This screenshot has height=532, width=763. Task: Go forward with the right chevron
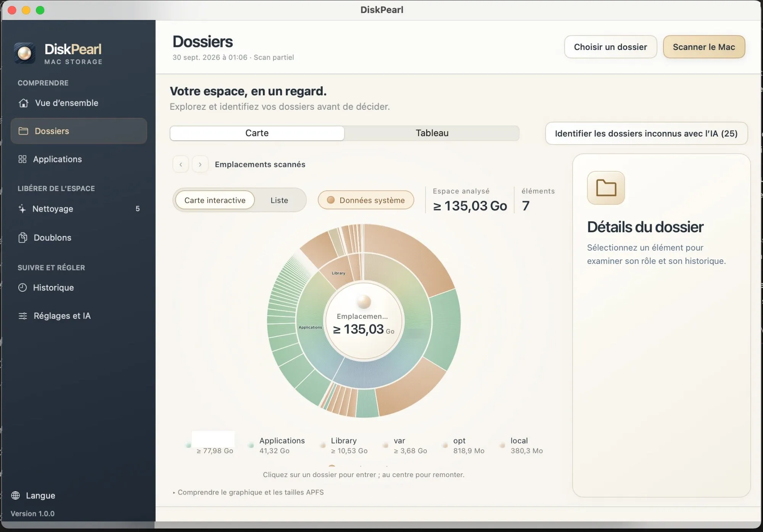[x=200, y=164]
